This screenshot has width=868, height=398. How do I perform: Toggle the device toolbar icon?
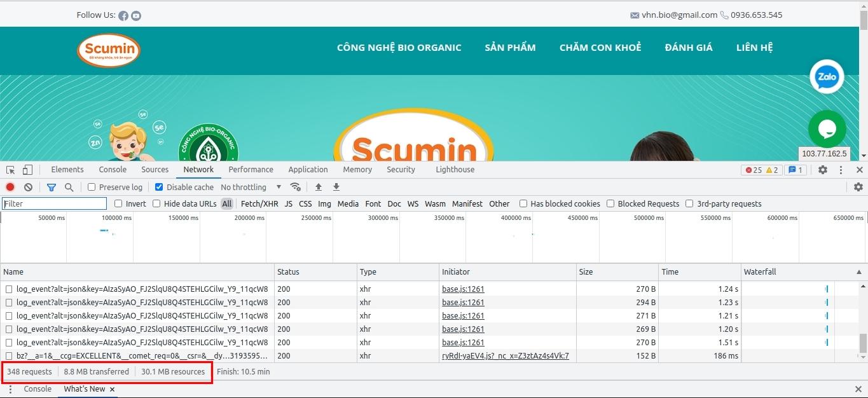pyautogui.click(x=27, y=170)
